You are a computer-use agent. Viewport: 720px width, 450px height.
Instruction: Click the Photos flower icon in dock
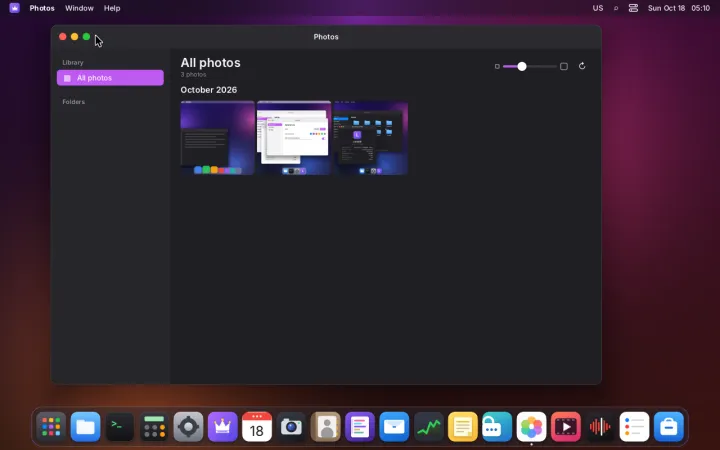coord(531,427)
